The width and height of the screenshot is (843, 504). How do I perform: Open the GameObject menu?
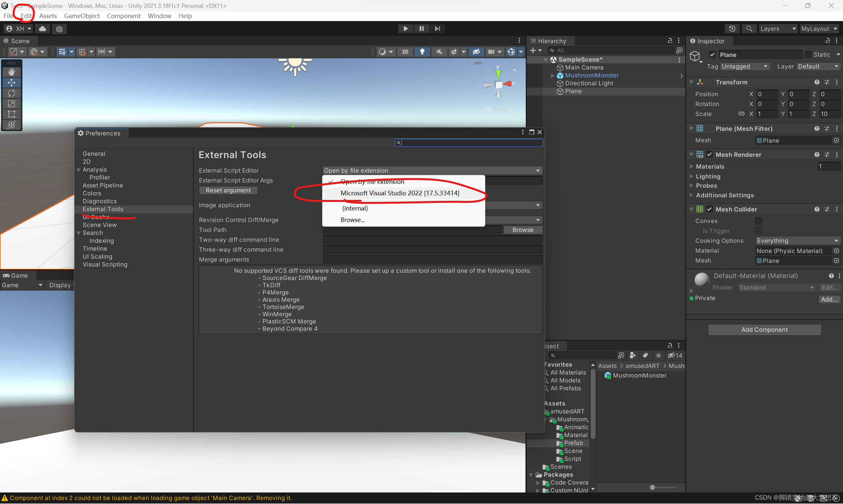pos(82,15)
